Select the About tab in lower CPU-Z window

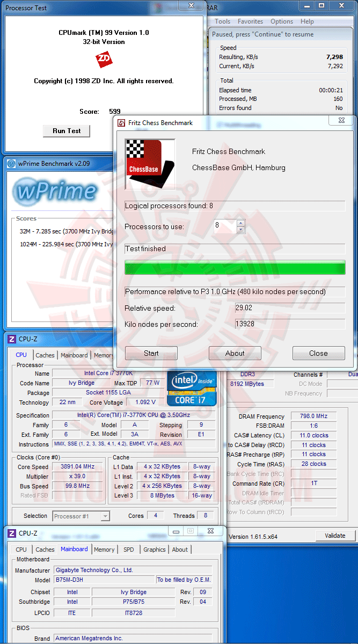tap(180, 550)
